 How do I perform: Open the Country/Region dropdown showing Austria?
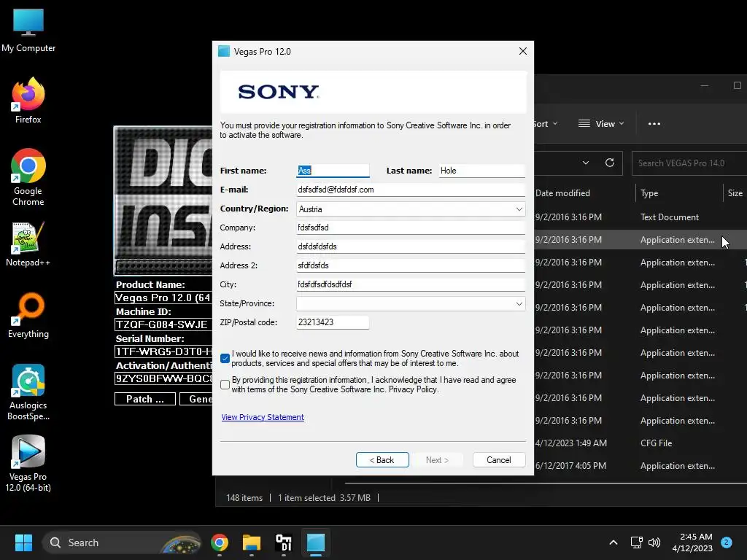(411, 209)
